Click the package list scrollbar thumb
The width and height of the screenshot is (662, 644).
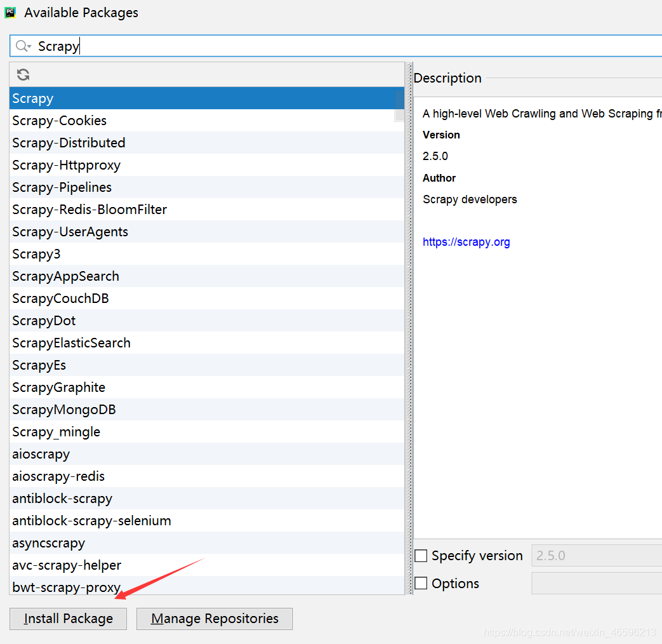[x=399, y=105]
